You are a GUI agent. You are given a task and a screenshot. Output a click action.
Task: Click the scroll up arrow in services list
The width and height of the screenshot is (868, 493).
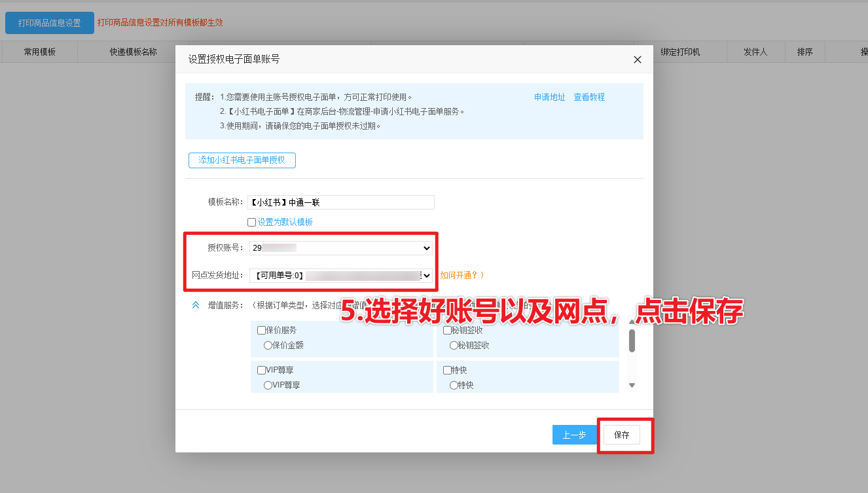(632, 322)
